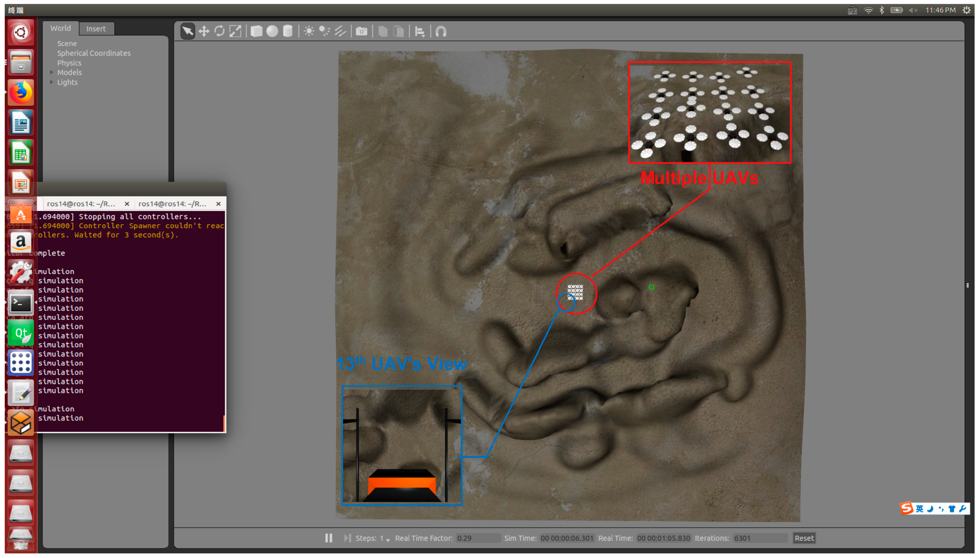The image size is (980, 558).
Task: Insert a cylinder shape
Action: click(288, 31)
